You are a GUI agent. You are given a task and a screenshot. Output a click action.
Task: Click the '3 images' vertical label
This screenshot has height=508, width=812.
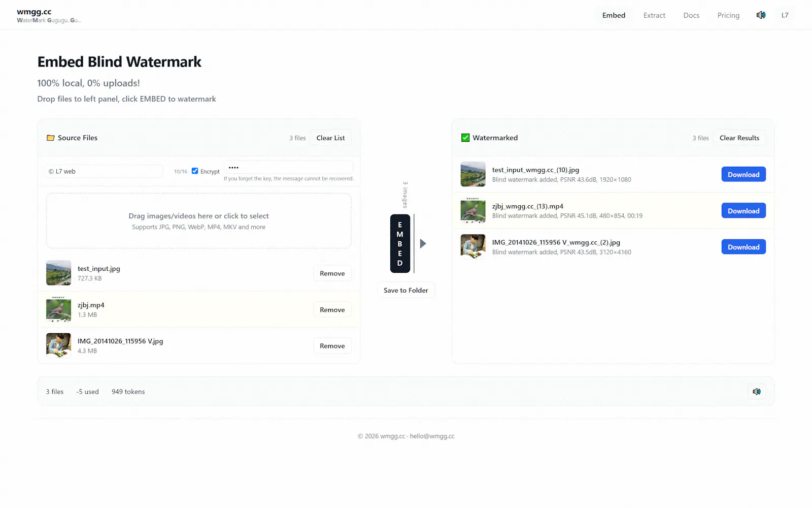405,195
